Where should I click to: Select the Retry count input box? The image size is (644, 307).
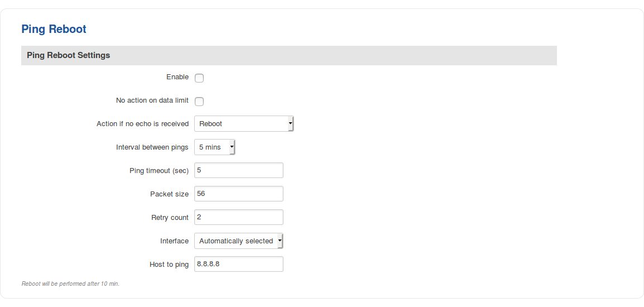pos(239,217)
